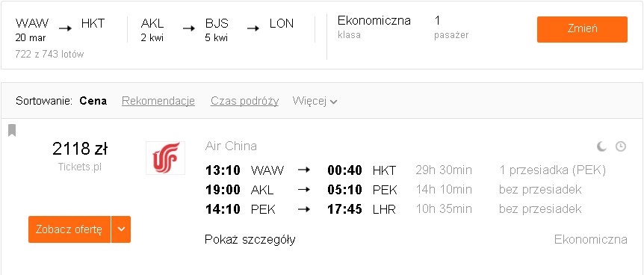Click the Ekonomiczna klasa field in search summary

(x=374, y=27)
